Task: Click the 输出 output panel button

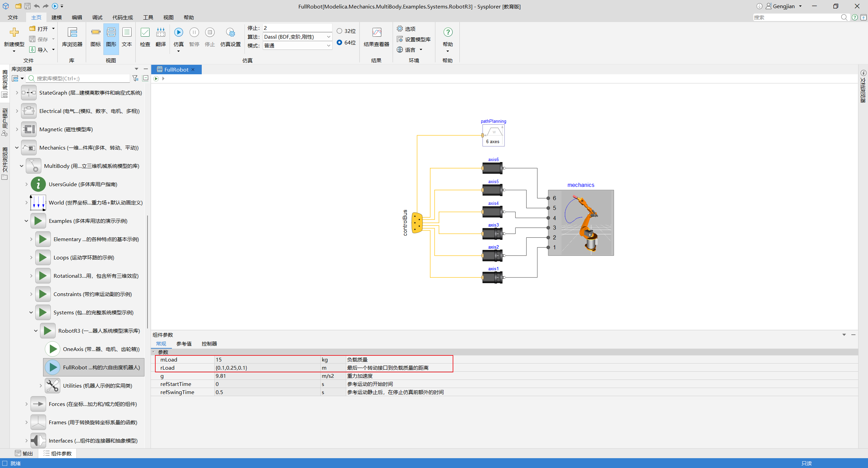Action: 24,453
